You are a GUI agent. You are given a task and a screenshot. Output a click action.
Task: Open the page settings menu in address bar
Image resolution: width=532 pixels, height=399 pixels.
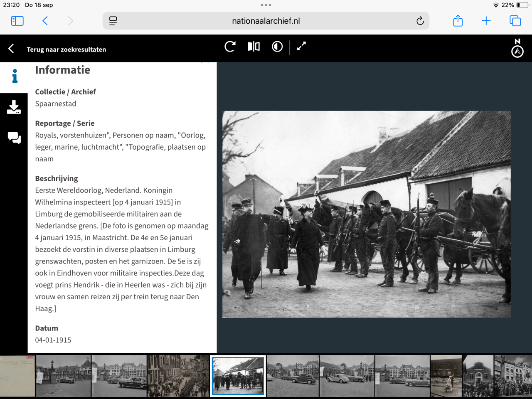click(113, 21)
